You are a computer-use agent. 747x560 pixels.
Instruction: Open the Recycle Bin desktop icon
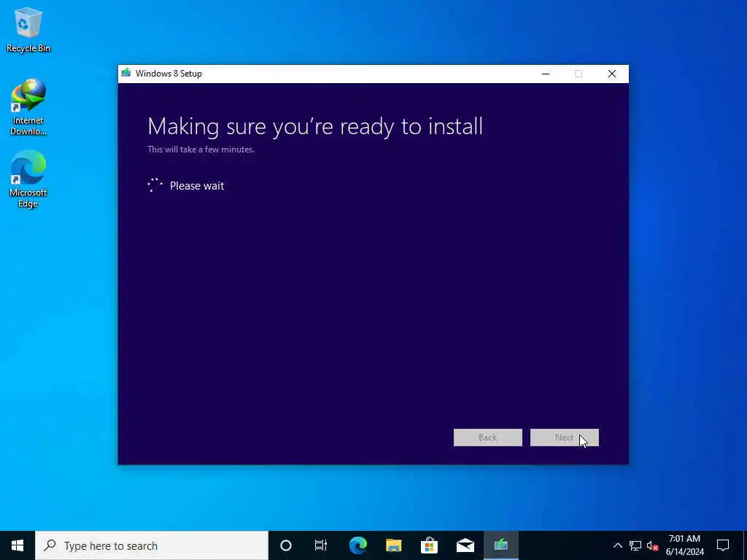tap(28, 30)
